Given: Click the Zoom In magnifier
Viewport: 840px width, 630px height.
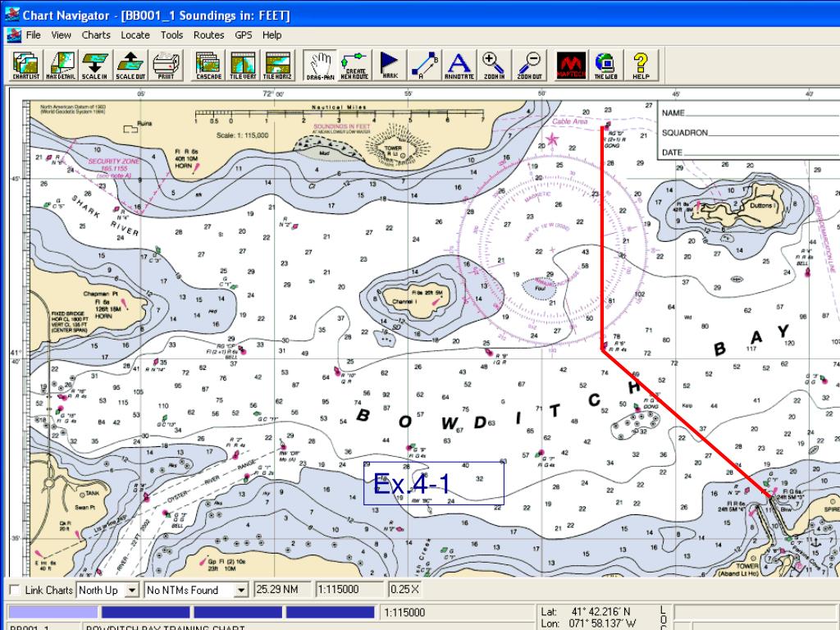Looking at the screenshot, I should 494,66.
